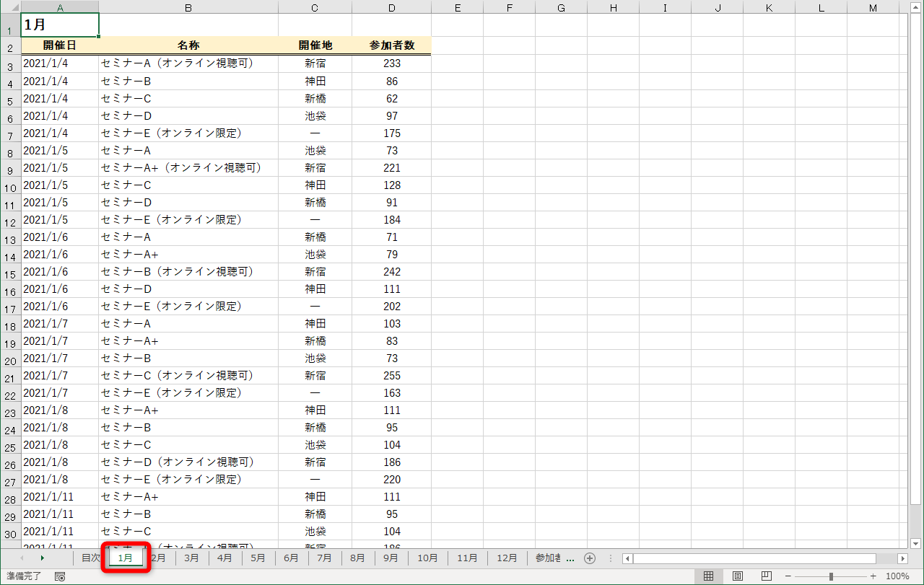924x585 pixels.
Task: Click the 100% zoom level indicator
Action: click(x=899, y=576)
